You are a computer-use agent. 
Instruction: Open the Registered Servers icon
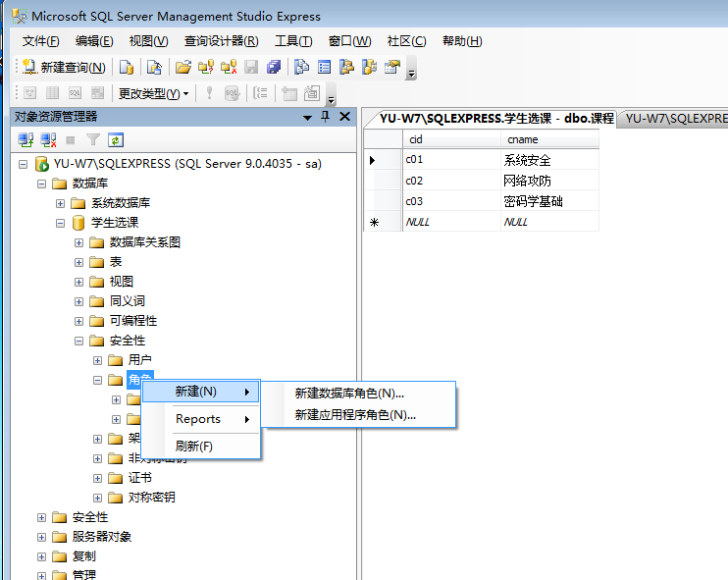click(x=302, y=68)
